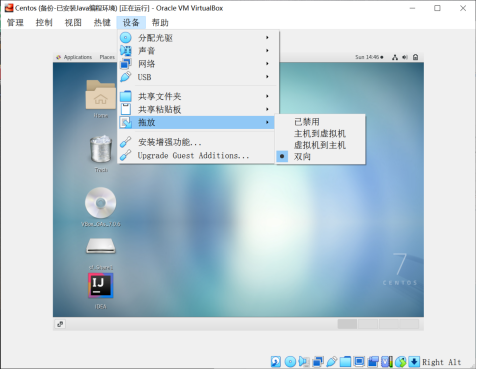Select 已禁用 drag and drop option
The width and height of the screenshot is (477, 370).
[320, 122]
